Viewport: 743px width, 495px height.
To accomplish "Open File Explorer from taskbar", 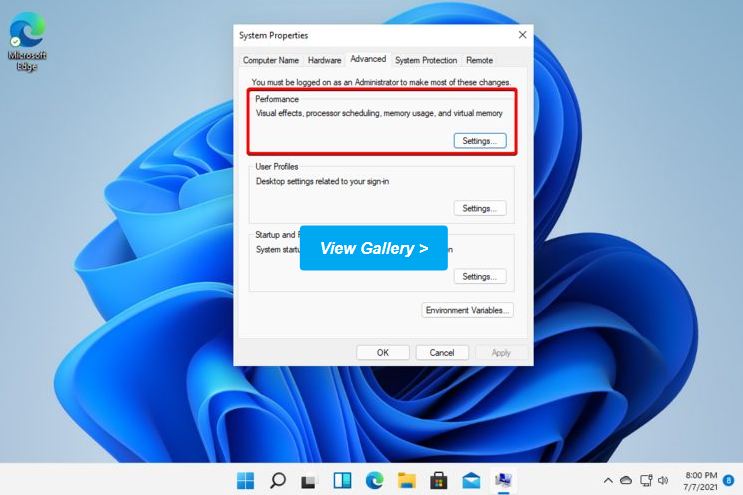I will (407, 481).
